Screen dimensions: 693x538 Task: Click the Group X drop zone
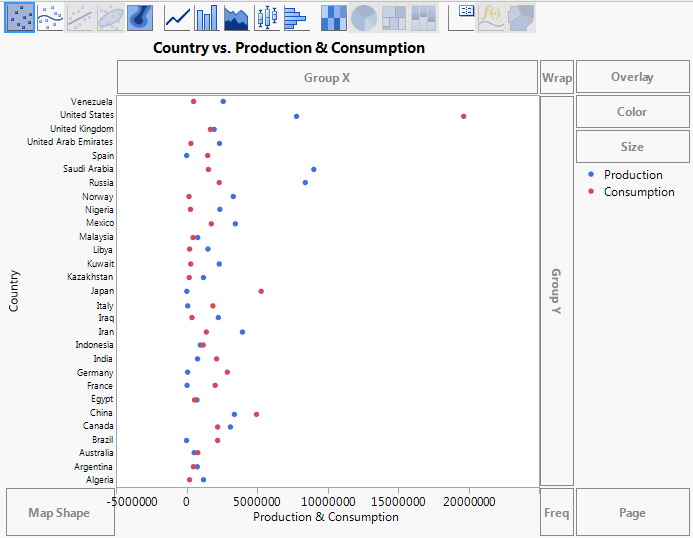pyautogui.click(x=327, y=77)
